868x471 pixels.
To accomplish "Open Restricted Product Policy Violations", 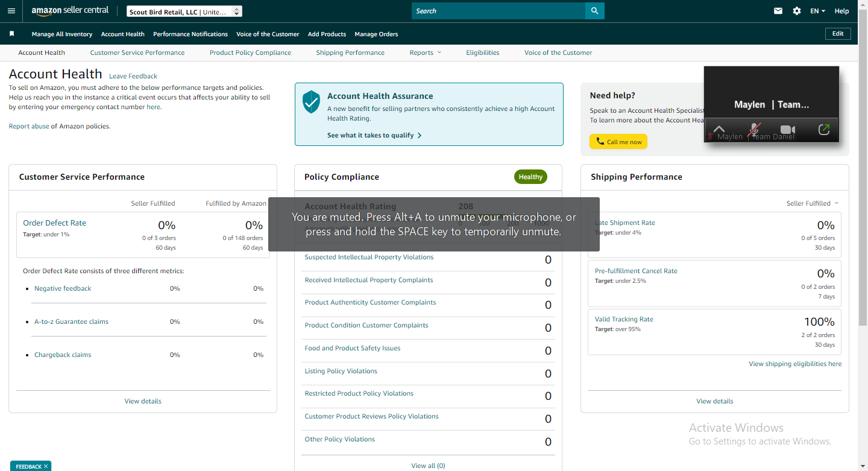I will click(x=359, y=393).
